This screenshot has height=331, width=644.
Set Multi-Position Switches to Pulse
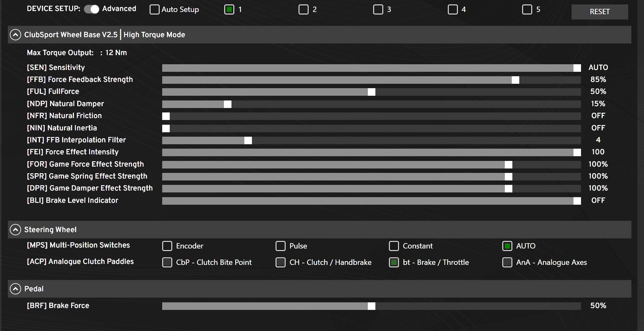281,246
